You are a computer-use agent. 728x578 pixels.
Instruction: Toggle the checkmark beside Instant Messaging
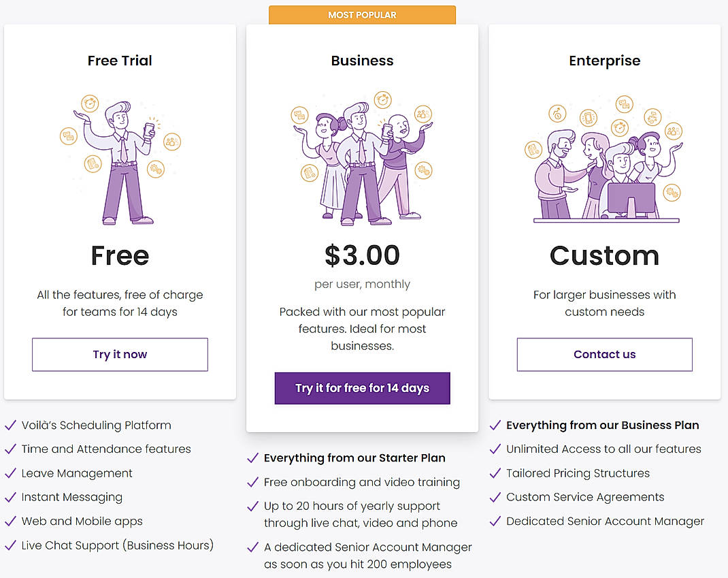click(x=10, y=496)
